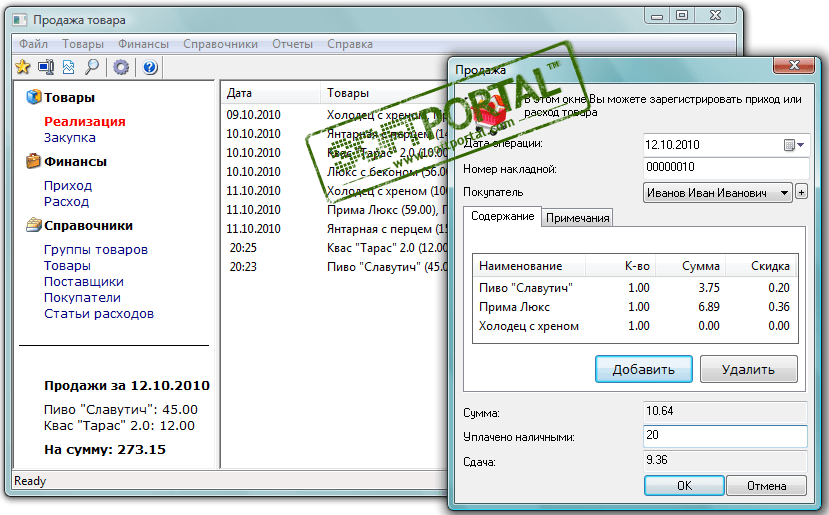Expand the Покупатель combo box
The image size is (829, 515).
click(x=785, y=193)
